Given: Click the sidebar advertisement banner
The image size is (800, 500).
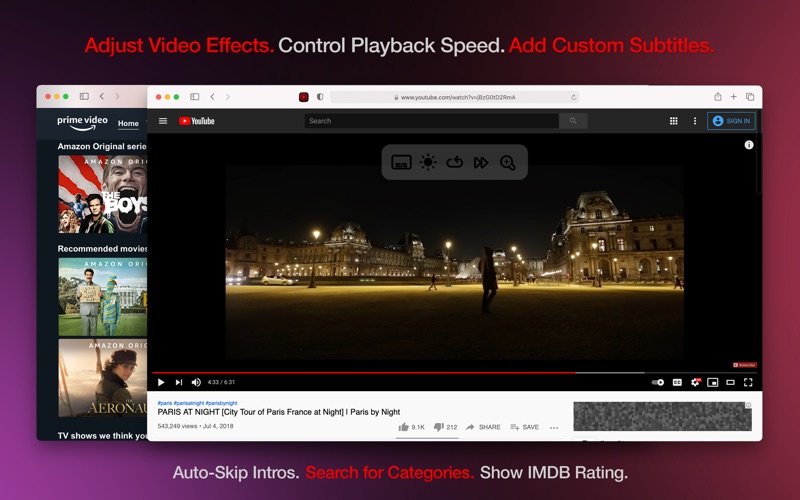Looking at the screenshot, I should [x=662, y=416].
